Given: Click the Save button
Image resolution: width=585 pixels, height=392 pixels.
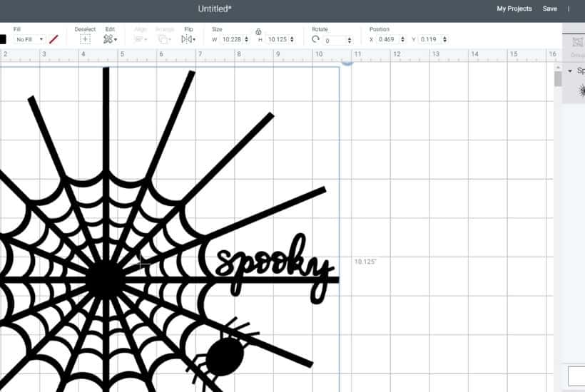Looking at the screenshot, I should 550,9.
